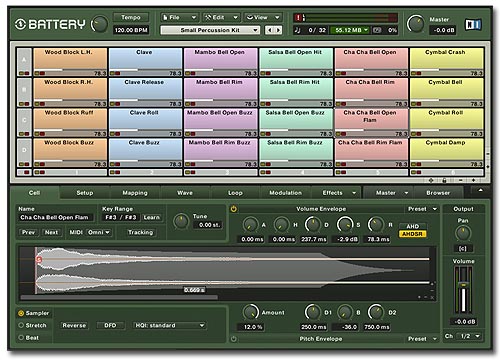Click the Attack knob labeled A

pyautogui.click(x=250, y=225)
